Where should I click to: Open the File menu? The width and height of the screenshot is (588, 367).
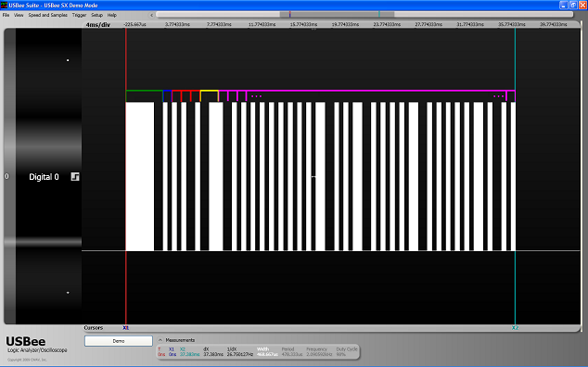point(6,15)
